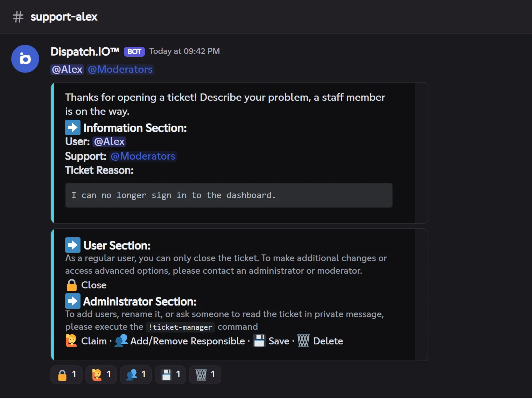
Task: Click the raising-hand emoji beside Claim
Action: click(71, 341)
